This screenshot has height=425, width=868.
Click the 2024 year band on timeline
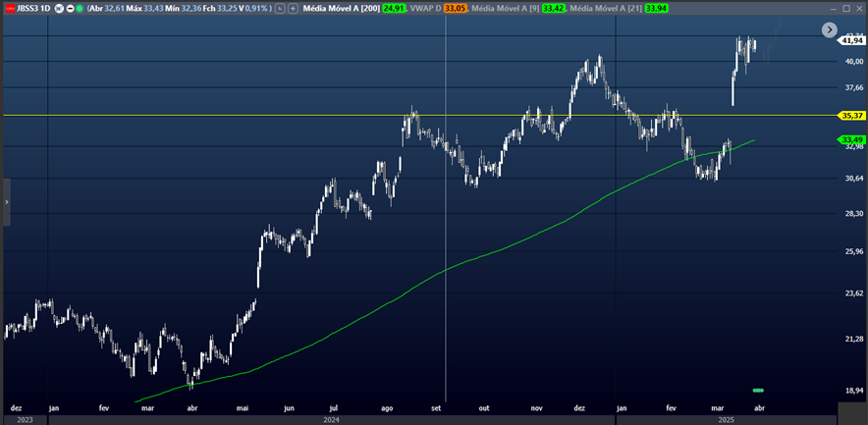[x=332, y=419]
